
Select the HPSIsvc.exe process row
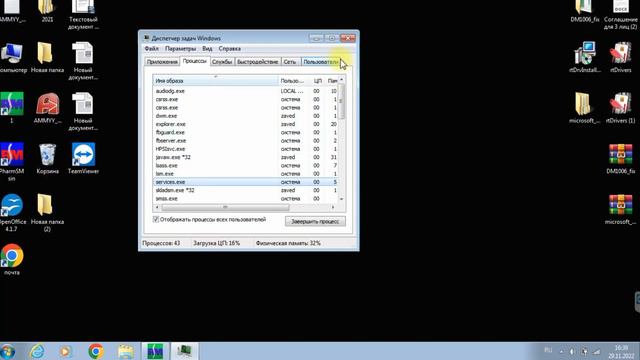tap(246, 149)
